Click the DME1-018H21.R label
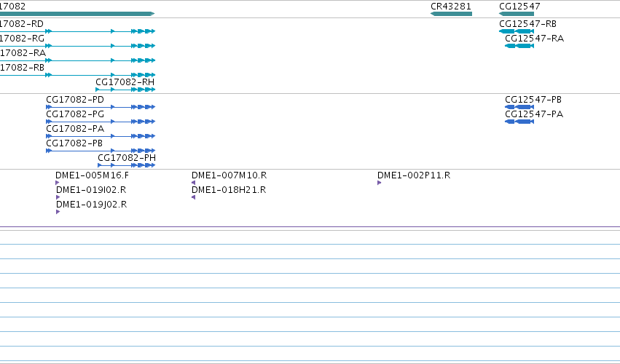Screen dimensions: 620x364 pos(229,190)
